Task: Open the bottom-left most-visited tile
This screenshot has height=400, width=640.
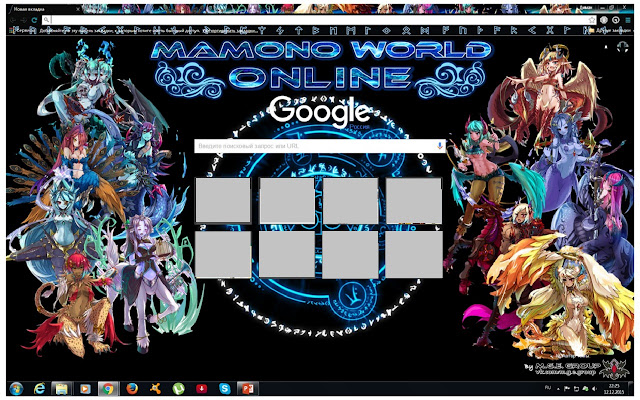Action: tap(223, 254)
